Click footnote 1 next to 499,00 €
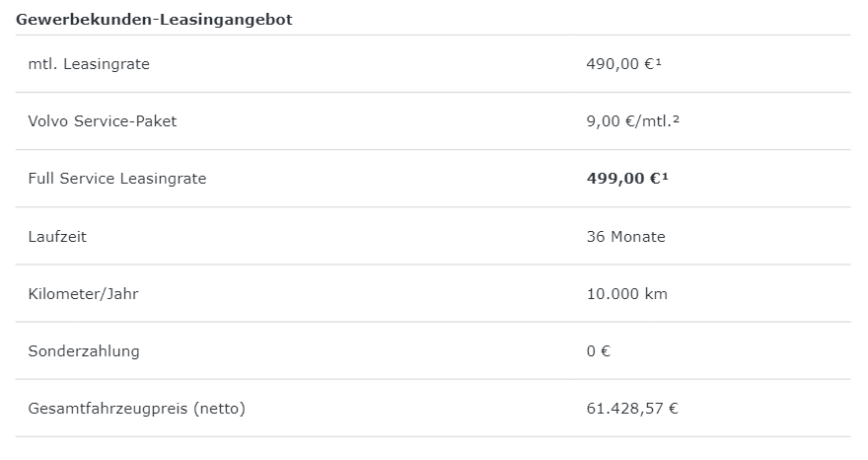Viewport: 868px width, 460px height. point(665,177)
